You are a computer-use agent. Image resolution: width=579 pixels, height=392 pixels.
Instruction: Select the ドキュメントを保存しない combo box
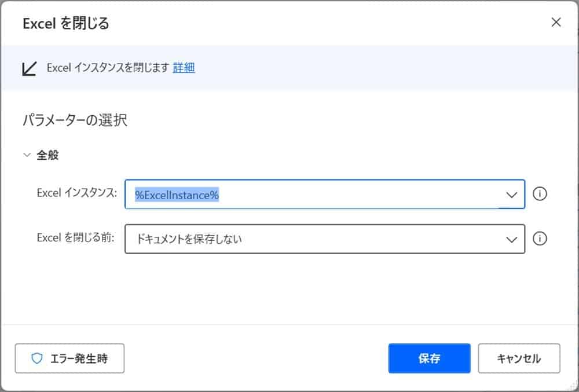pyautogui.click(x=313, y=239)
